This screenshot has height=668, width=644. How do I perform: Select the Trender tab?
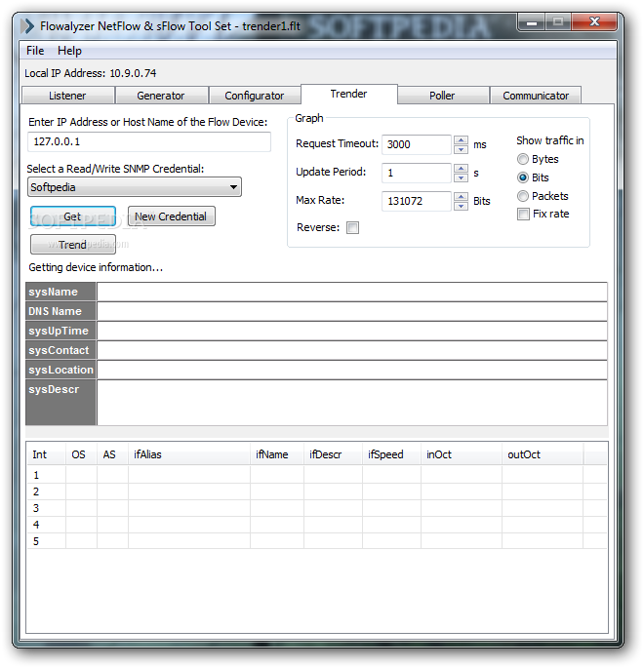(348, 94)
